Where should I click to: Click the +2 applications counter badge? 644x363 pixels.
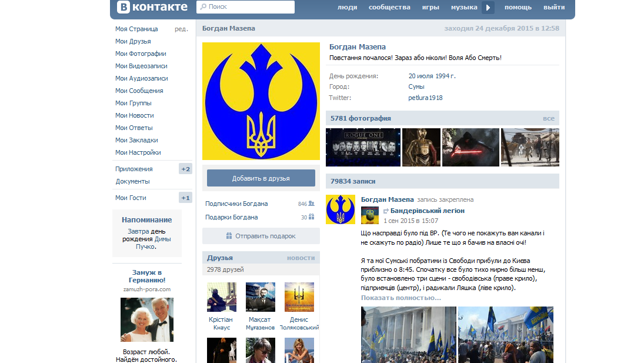[185, 169]
